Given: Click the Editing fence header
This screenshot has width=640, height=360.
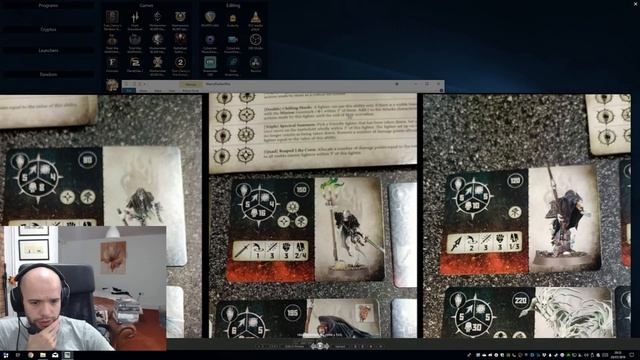Looking at the screenshot, I should tap(233, 6).
